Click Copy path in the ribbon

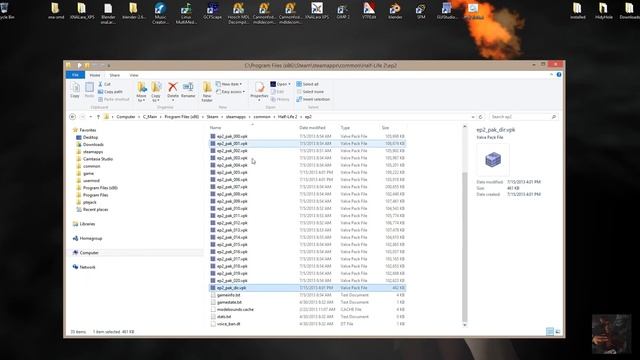click(x=110, y=92)
